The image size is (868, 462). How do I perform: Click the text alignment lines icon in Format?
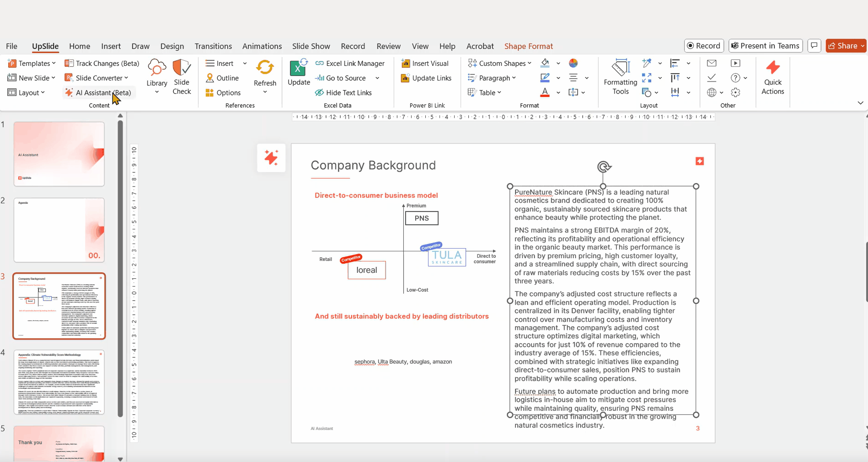[573, 78]
